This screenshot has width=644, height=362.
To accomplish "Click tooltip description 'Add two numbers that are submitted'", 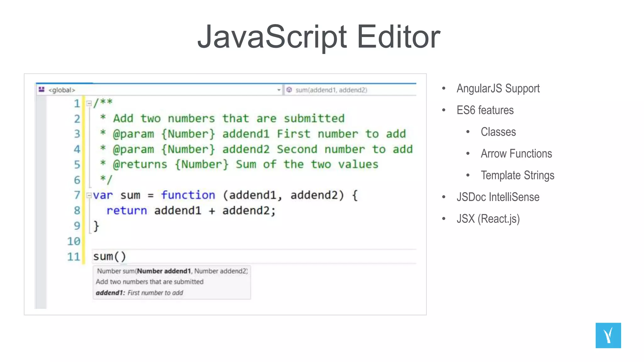I will (150, 282).
